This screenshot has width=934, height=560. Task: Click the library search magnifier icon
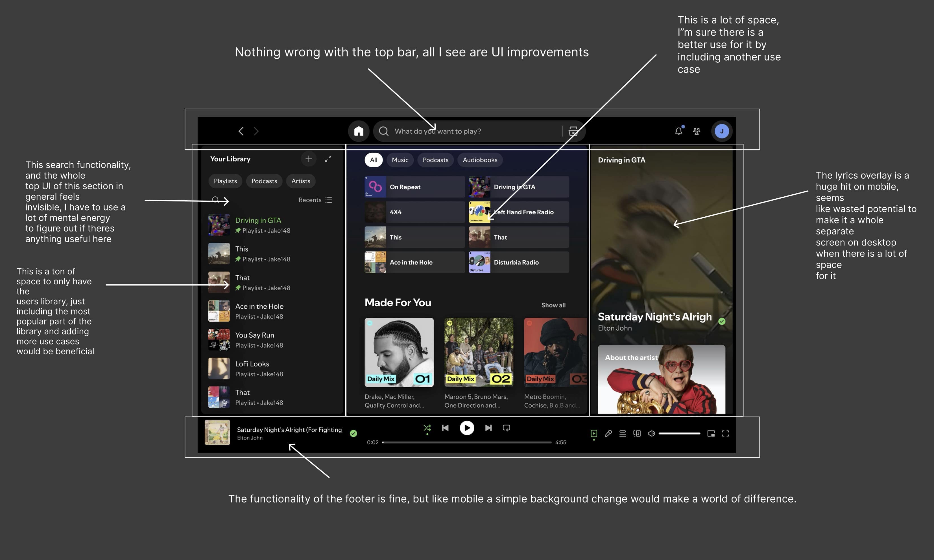tap(216, 200)
